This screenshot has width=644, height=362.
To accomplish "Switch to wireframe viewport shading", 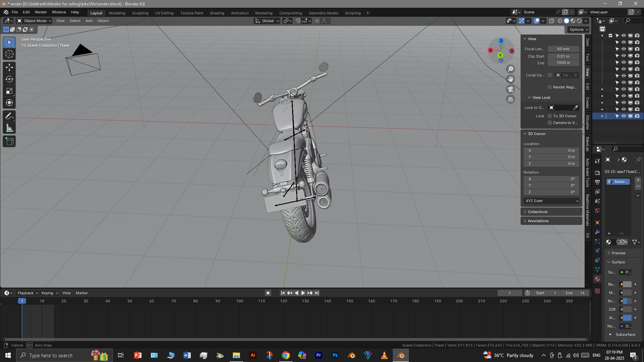I will [560, 21].
